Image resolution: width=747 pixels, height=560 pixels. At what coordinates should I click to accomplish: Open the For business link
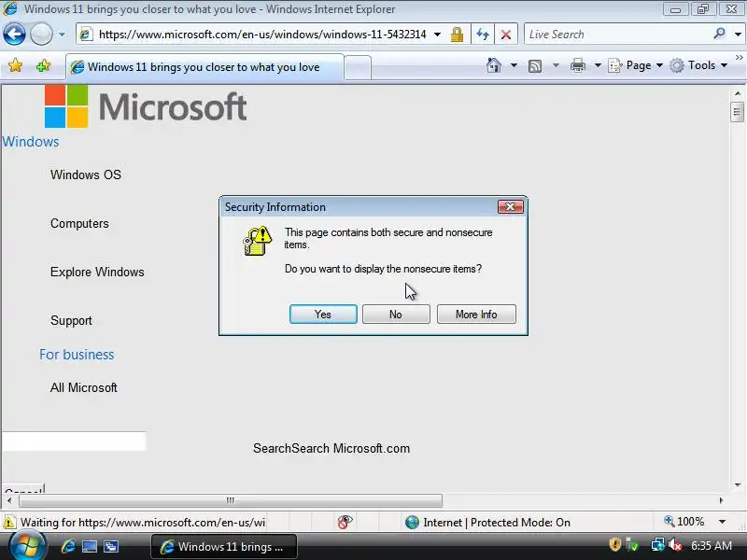coord(77,355)
